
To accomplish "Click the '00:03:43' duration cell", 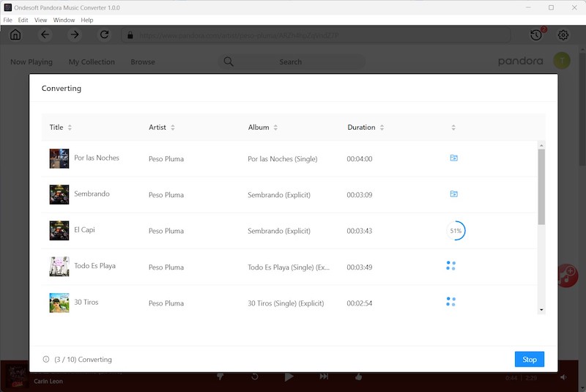I will click(x=360, y=231).
